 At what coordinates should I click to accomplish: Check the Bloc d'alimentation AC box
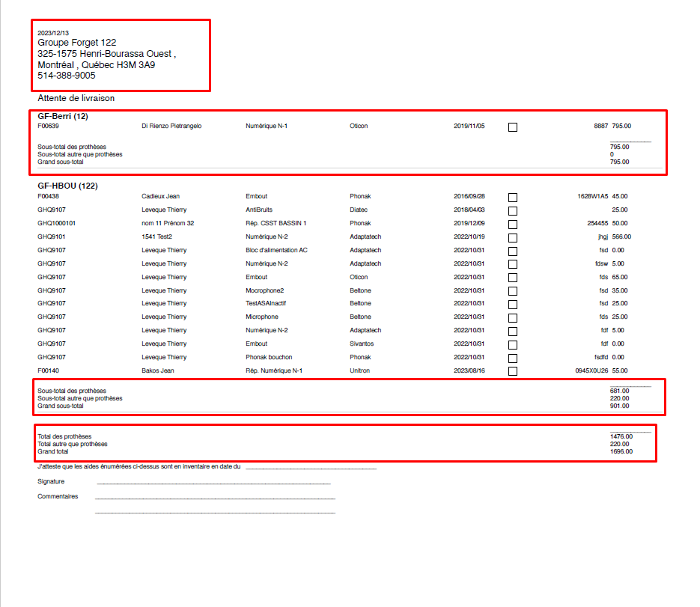pos(513,251)
